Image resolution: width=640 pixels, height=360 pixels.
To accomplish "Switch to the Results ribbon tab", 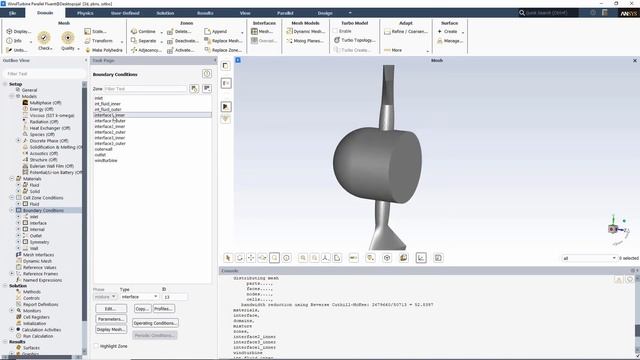I will tap(205, 13).
